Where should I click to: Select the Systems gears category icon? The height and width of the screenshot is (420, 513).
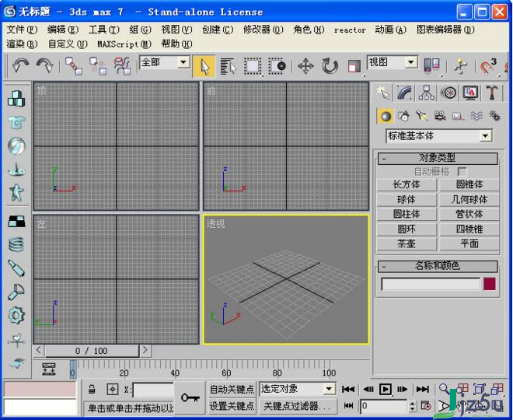point(494,116)
